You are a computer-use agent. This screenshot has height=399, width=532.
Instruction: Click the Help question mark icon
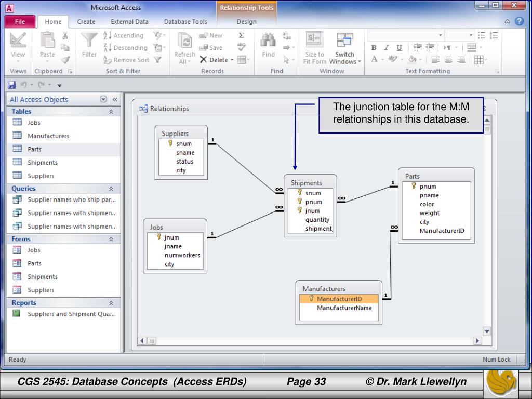519,21
